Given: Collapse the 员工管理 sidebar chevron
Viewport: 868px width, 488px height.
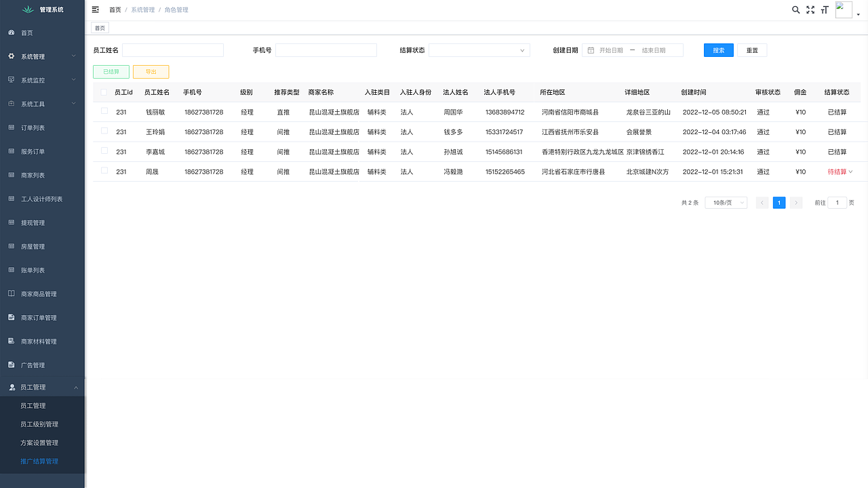Looking at the screenshot, I should (76, 387).
